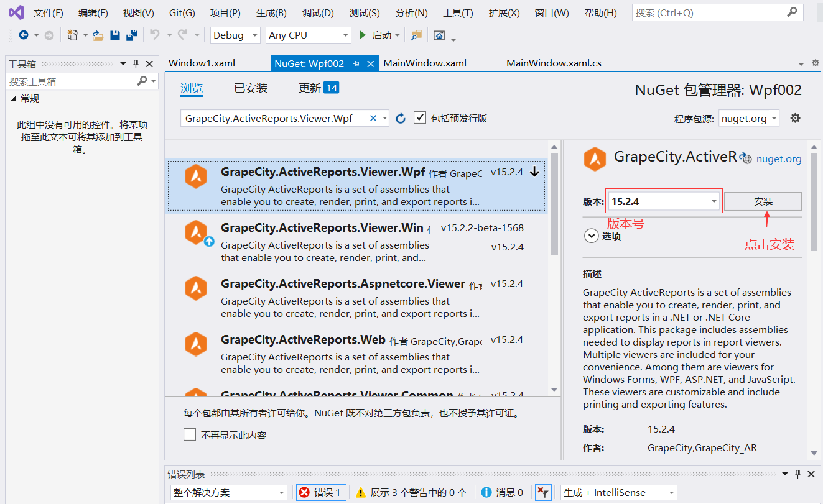Viewport: 823px width, 504px height.
Task: Click the green Start debugging play icon
Action: (363, 35)
